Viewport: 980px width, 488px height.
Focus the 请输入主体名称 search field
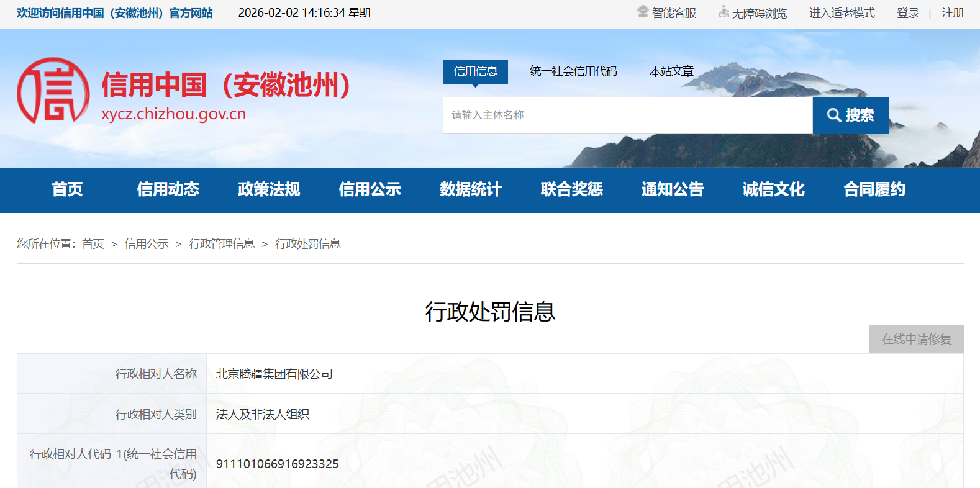(627, 115)
